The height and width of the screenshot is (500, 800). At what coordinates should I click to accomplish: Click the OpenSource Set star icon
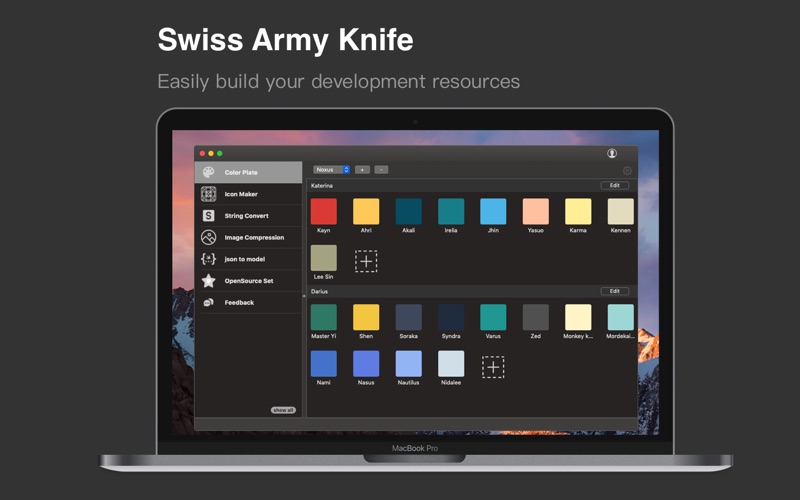point(208,281)
